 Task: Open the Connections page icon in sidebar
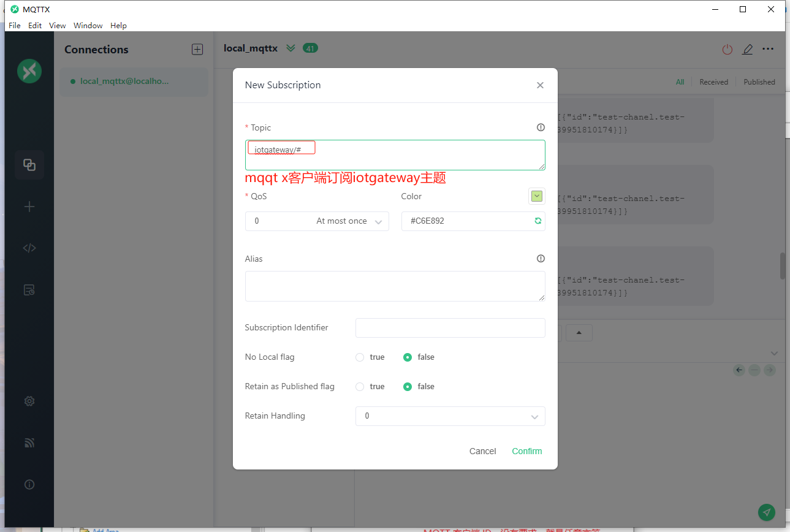coord(29,164)
